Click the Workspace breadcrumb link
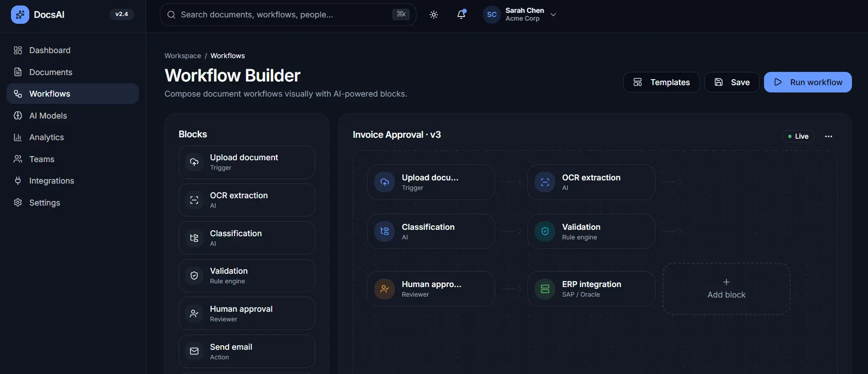Image resolution: width=868 pixels, height=374 pixels. (183, 56)
